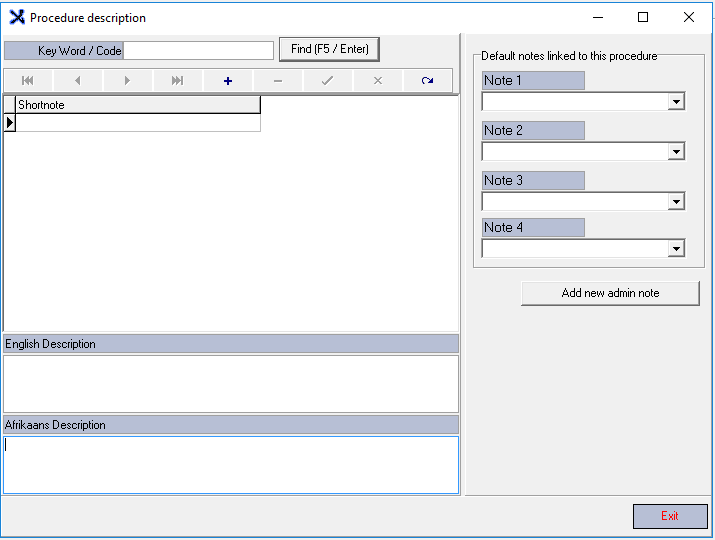Go to previous record arrow
Screen dimensions: 715x540
coord(78,81)
